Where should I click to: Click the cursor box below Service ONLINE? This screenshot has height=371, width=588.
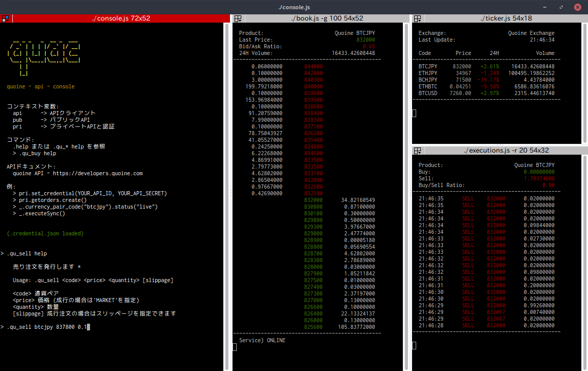235,347
